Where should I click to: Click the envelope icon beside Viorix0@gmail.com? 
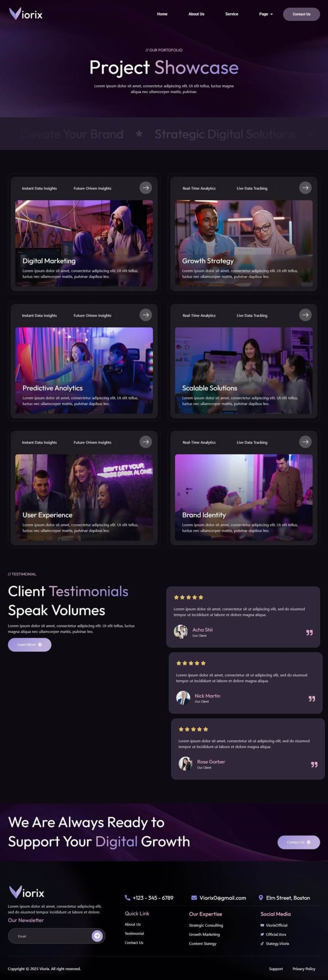(x=194, y=898)
